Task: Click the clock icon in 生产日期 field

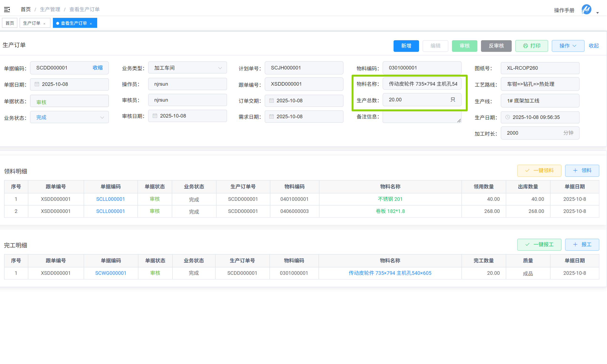Action: pyautogui.click(x=508, y=117)
